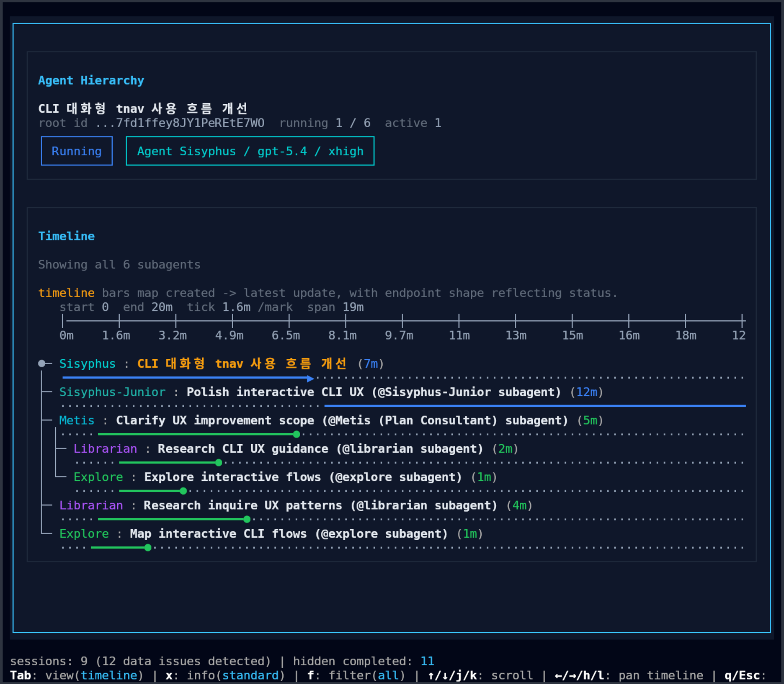This screenshot has width=784, height=684.
Task: Click the (7m) duration of Sisyphus root
Action: pyautogui.click(x=371, y=364)
